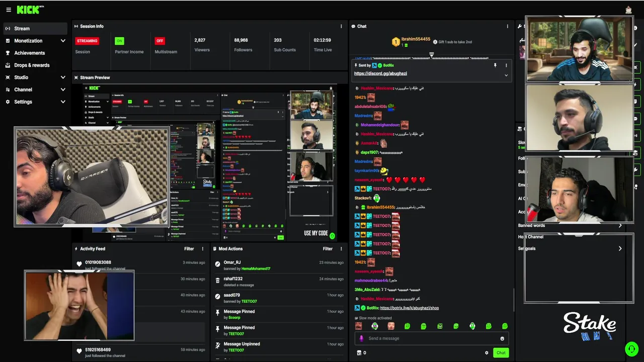Viewport: 644px width, 362px height.
Task: Click the 02:12:59 Time Live value
Action: click(x=322, y=40)
